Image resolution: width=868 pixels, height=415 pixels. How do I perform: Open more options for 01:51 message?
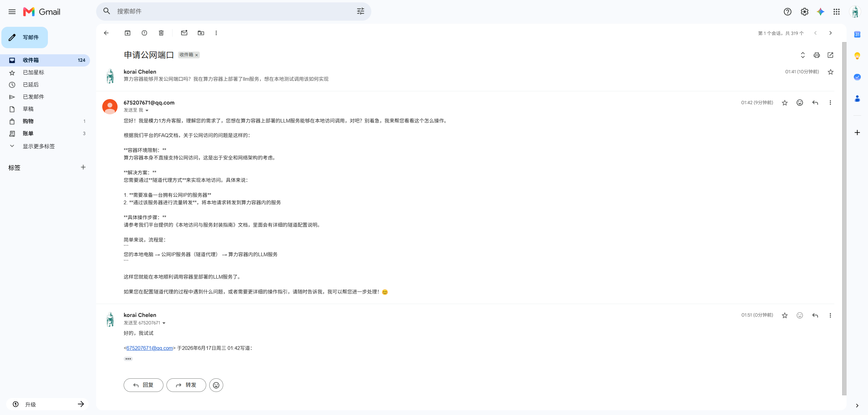[x=830, y=316]
